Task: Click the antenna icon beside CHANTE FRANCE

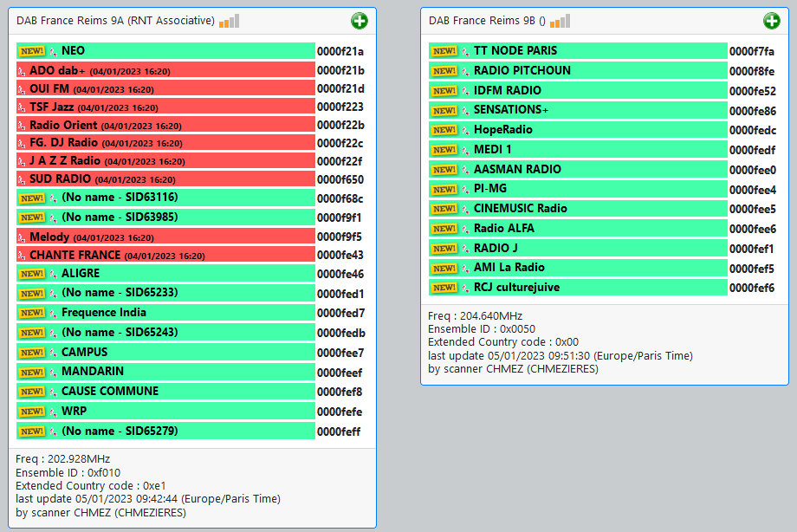Action: pos(22,256)
